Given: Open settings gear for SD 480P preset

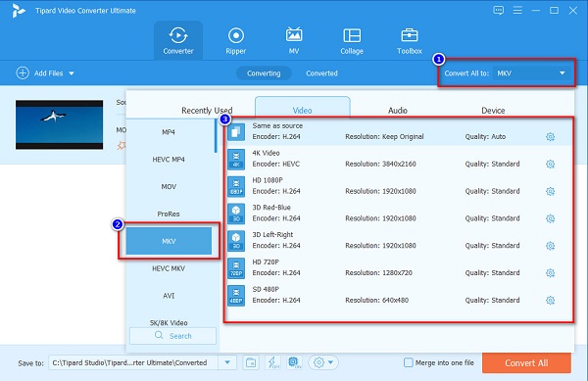Looking at the screenshot, I should 550,300.
